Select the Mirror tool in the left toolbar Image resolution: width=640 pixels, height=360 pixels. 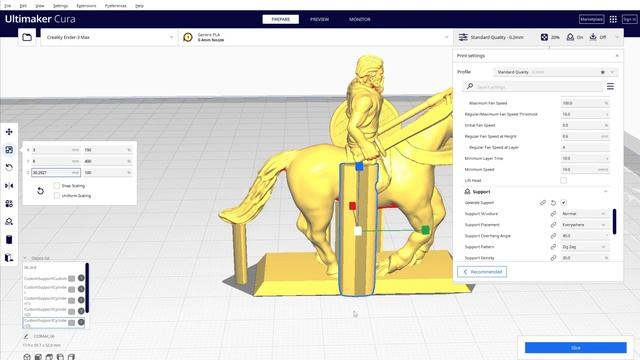pyautogui.click(x=9, y=186)
